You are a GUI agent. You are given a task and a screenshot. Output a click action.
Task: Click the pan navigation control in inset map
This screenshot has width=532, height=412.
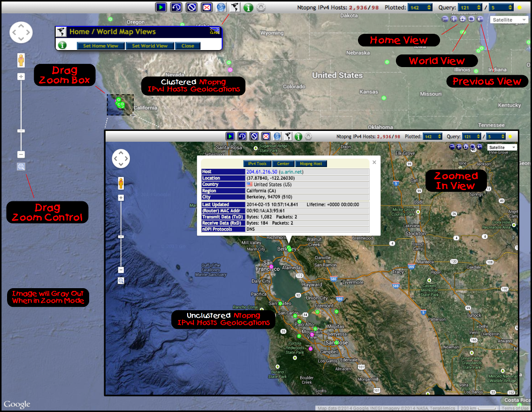pos(121,159)
